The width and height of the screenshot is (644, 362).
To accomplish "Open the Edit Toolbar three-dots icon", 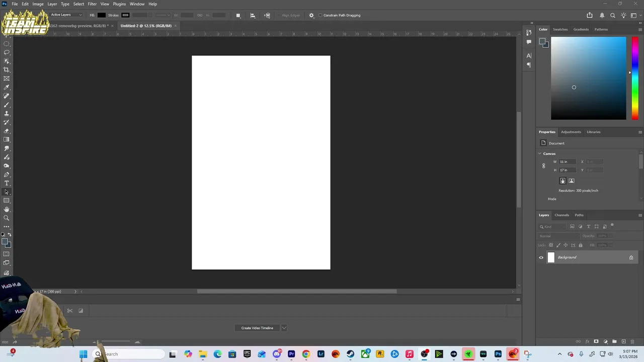I will [7, 227].
